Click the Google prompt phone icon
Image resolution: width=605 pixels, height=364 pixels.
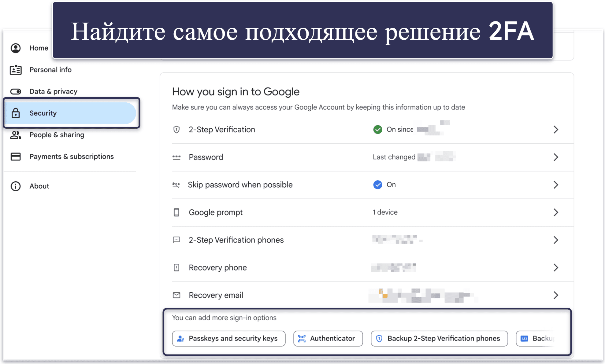[176, 212]
